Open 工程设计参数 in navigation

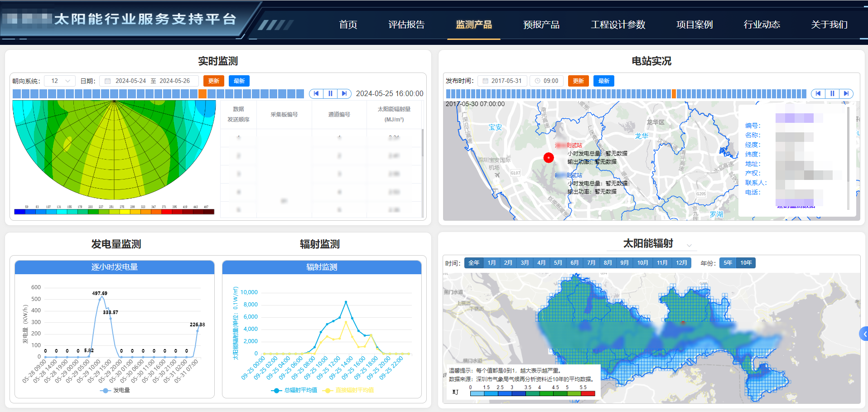[618, 24]
